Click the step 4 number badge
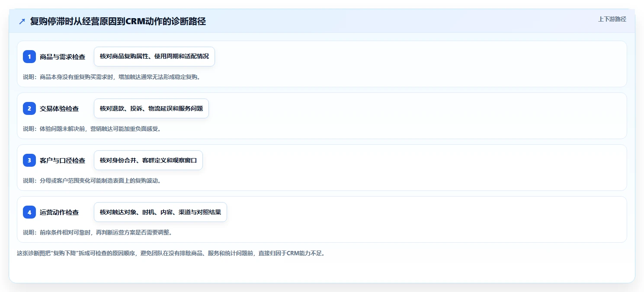This screenshot has height=292, width=644. pos(29,212)
